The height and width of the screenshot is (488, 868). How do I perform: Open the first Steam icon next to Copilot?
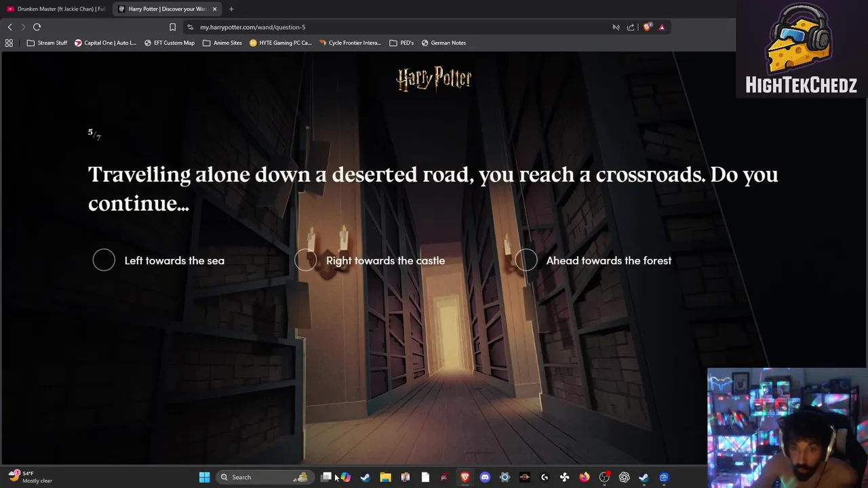pos(366,477)
